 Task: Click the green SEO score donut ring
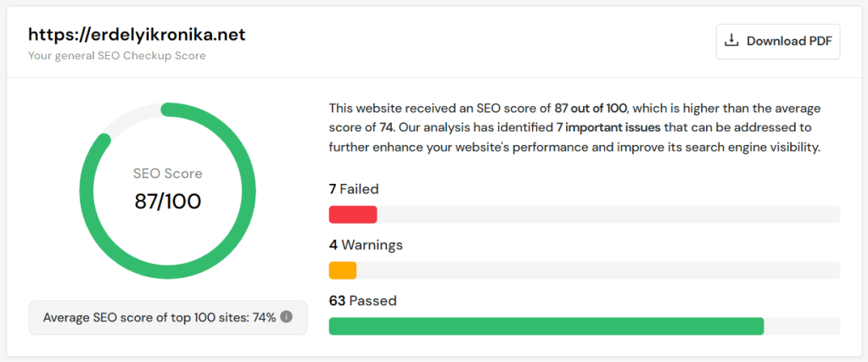[x=246, y=222]
